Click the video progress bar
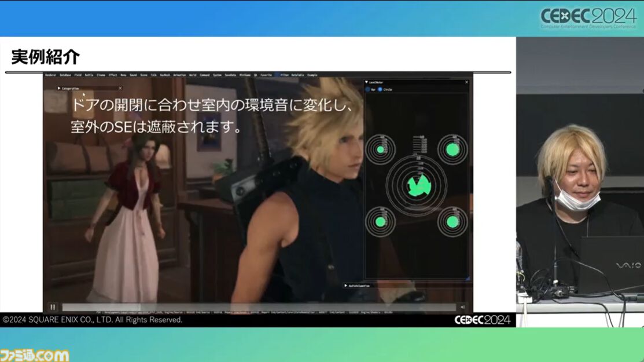 (x=259, y=307)
